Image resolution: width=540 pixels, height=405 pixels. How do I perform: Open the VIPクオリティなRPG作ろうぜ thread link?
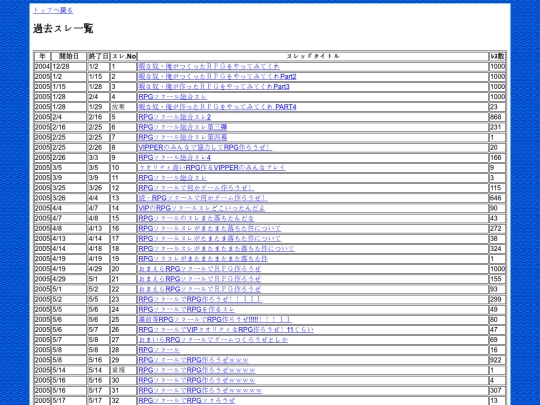tap(226, 330)
